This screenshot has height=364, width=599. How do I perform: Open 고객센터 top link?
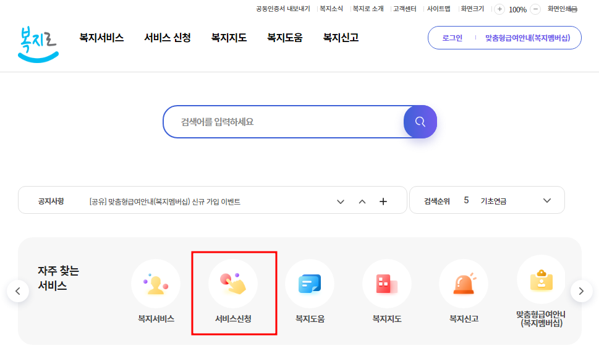click(x=404, y=9)
